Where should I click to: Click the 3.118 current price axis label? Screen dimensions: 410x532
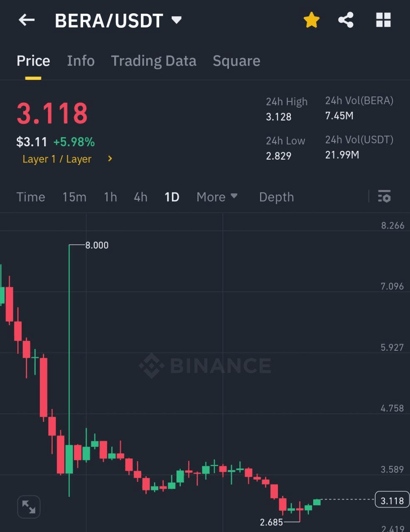pos(392,500)
